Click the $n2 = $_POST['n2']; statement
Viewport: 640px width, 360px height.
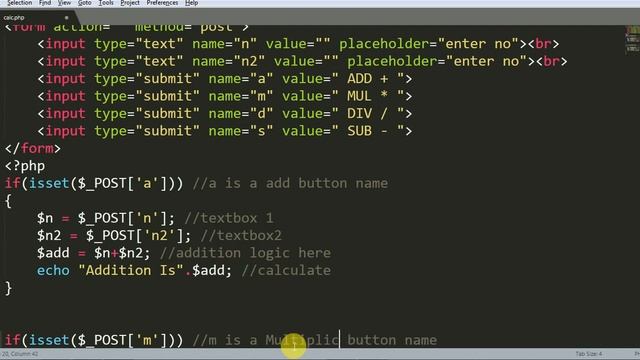[x=114, y=236]
